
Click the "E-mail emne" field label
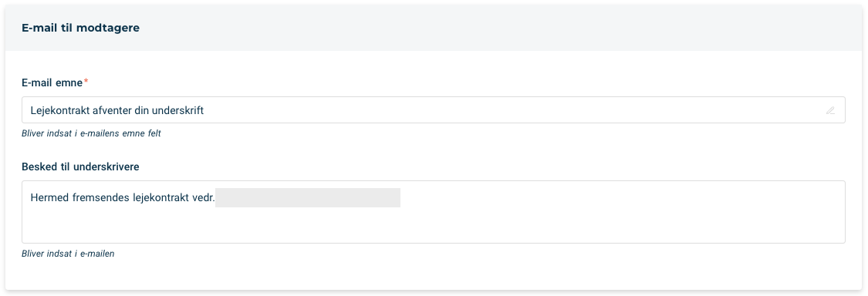[52, 82]
